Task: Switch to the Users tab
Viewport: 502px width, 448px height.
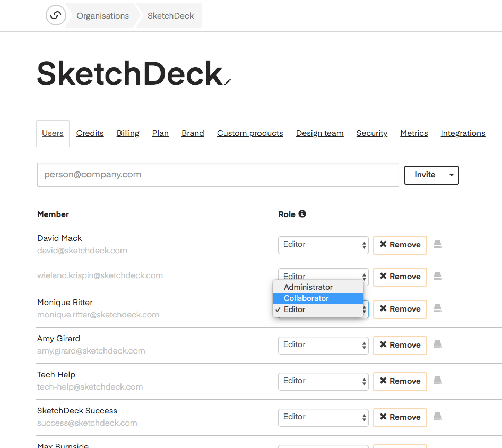Action: tap(53, 133)
